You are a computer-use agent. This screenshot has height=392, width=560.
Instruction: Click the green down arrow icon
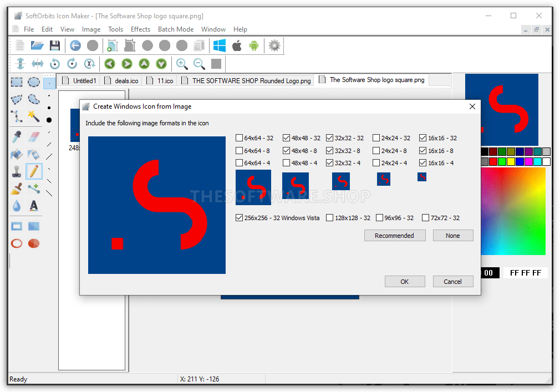click(161, 64)
